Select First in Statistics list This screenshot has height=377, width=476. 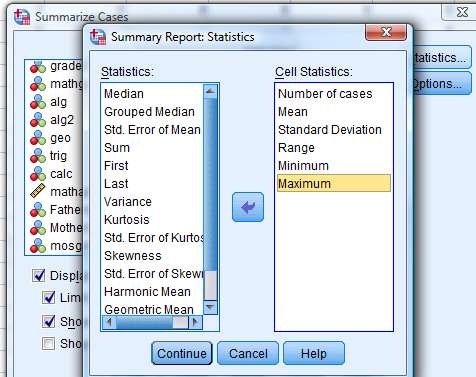[116, 166]
